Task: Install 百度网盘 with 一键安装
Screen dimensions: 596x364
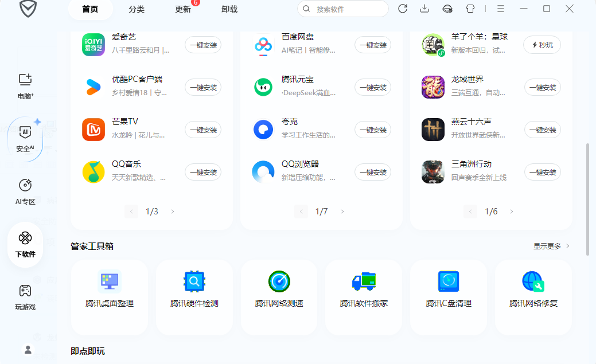Action: [x=373, y=45]
